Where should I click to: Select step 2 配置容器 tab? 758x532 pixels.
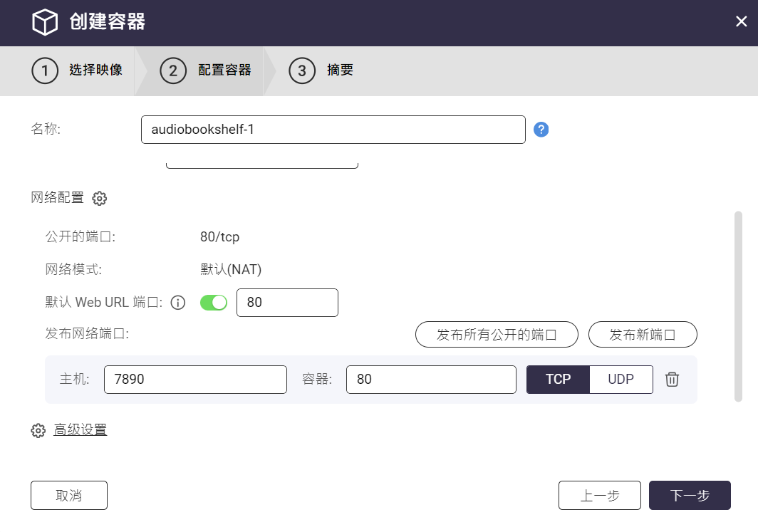[206, 71]
